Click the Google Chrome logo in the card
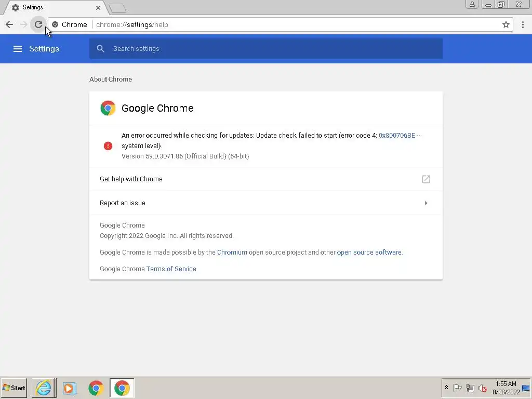Screen dimensions: 532x399 coord(108,108)
